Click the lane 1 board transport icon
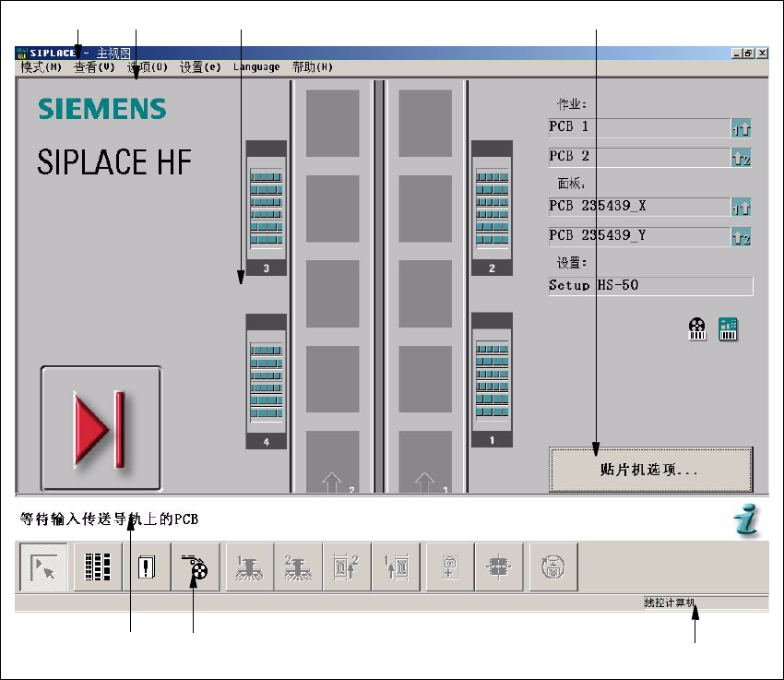 [396, 567]
